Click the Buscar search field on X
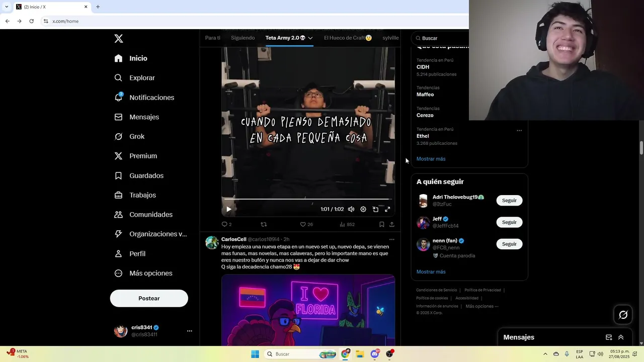 441,38
